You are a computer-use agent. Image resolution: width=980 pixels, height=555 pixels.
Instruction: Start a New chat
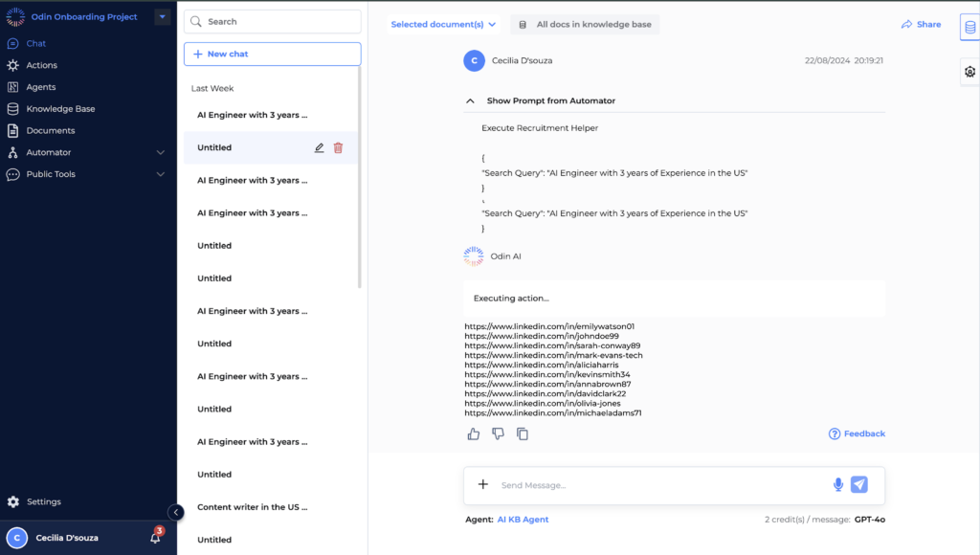273,55
